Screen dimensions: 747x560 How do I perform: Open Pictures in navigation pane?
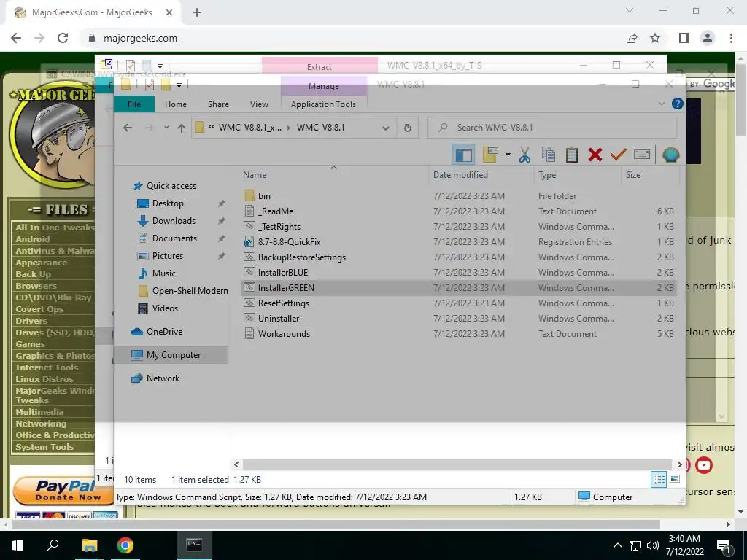point(168,256)
